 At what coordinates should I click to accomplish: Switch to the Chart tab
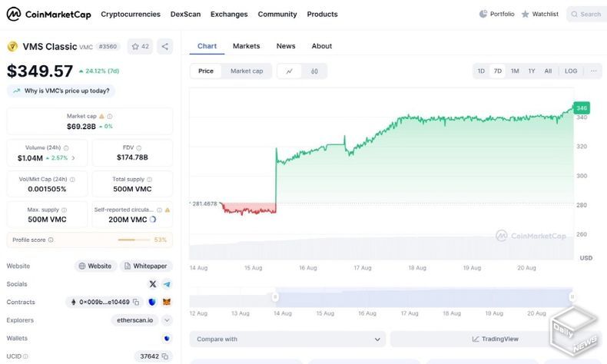pyautogui.click(x=207, y=46)
